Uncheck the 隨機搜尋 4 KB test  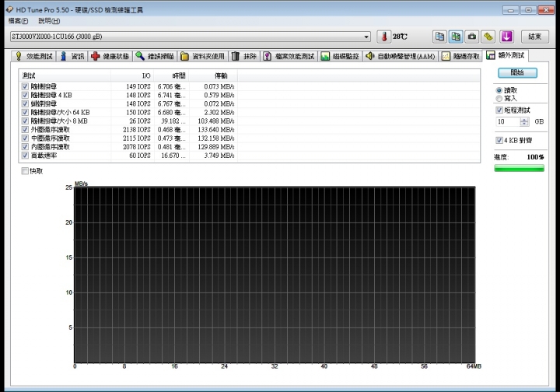pos(25,95)
